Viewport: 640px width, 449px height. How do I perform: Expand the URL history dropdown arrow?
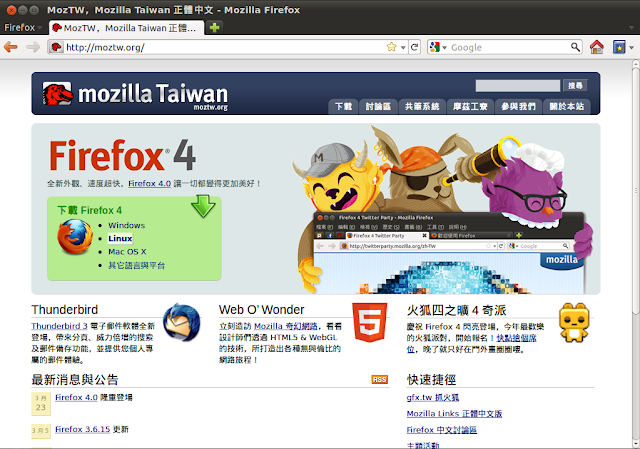tap(403, 47)
